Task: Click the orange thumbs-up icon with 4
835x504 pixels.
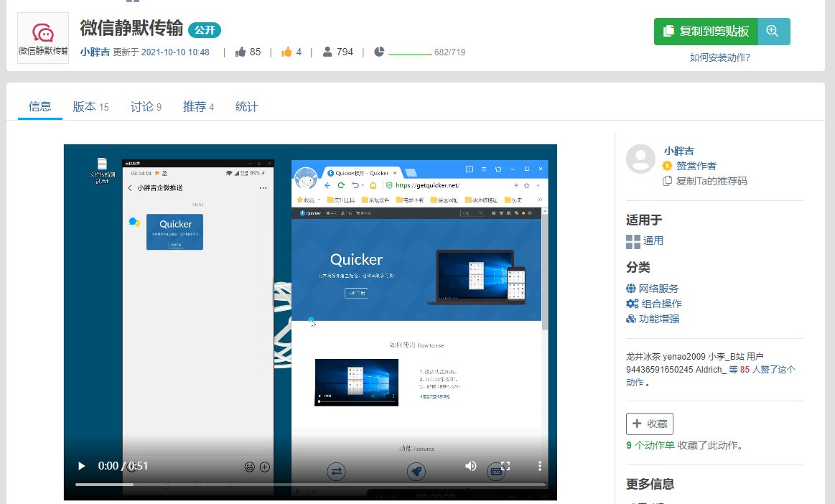Action: [x=286, y=52]
